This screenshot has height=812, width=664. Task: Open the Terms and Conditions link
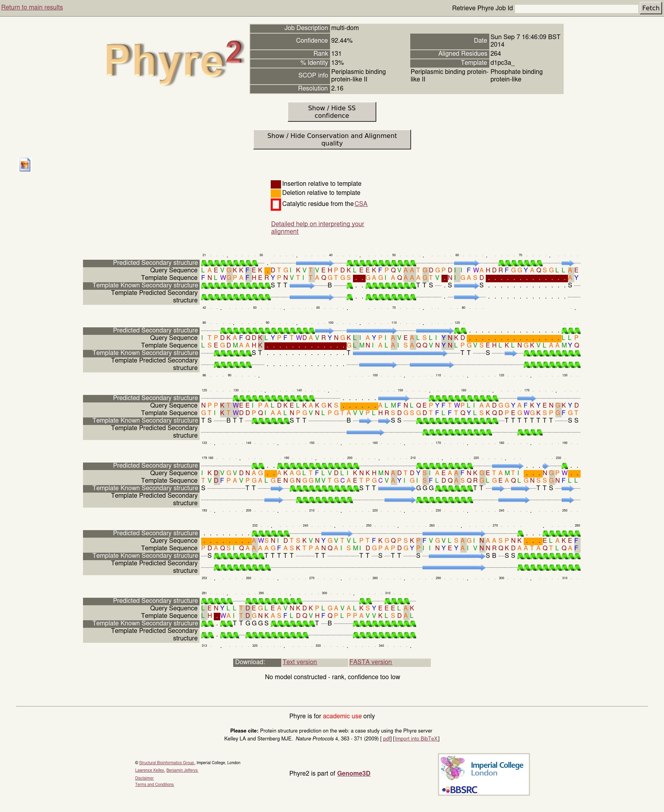[x=155, y=785]
